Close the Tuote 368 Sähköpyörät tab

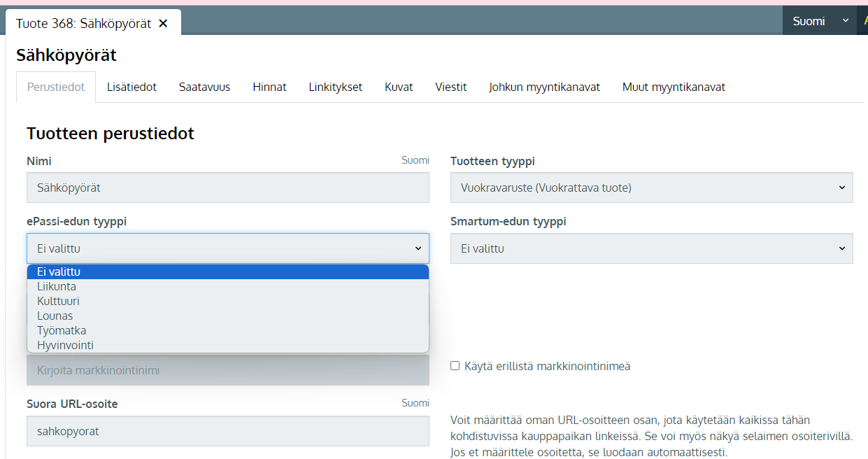click(x=163, y=23)
